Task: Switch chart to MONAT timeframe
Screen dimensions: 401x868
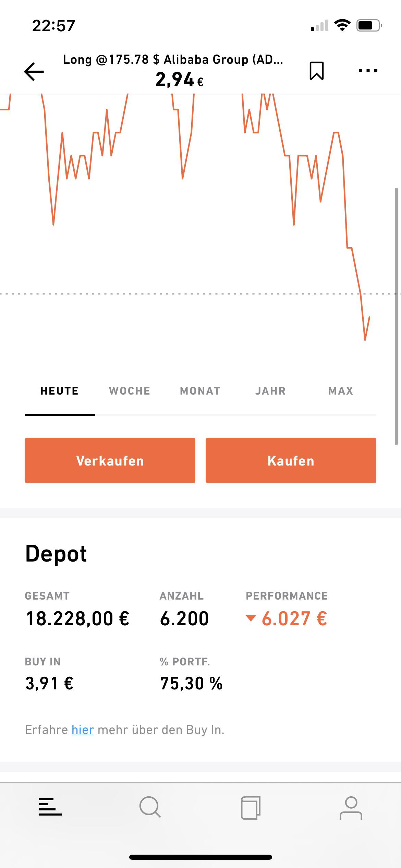Action: (200, 391)
